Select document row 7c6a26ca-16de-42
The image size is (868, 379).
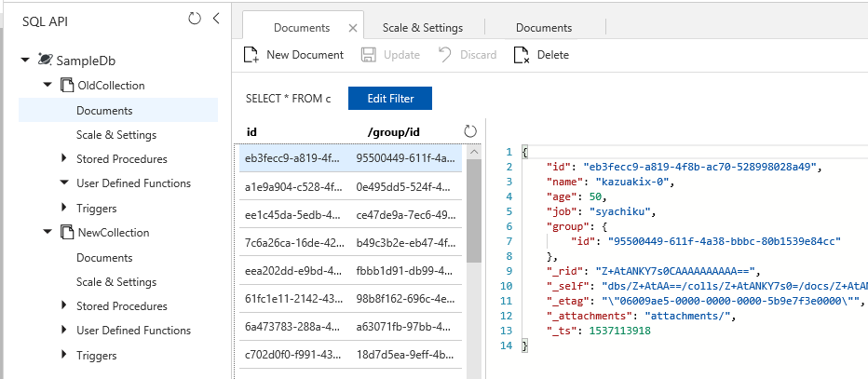350,242
